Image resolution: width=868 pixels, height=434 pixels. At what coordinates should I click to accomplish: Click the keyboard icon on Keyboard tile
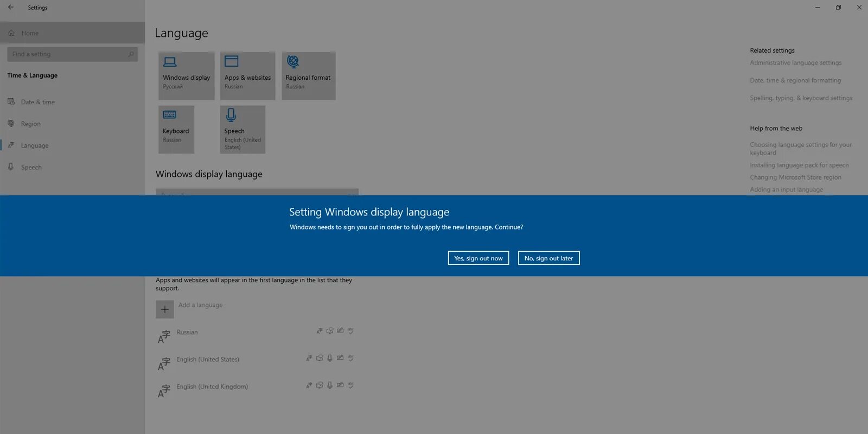tap(170, 114)
